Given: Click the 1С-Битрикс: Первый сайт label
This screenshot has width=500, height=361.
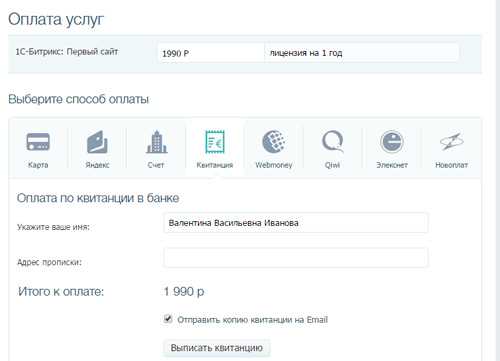Looking at the screenshot, I should (67, 52).
